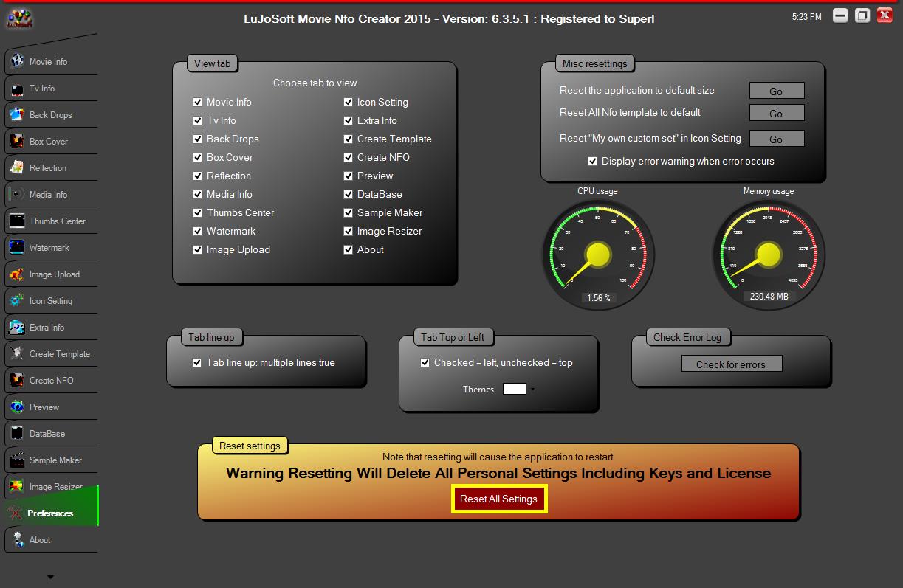903x588 pixels.
Task: Uncheck the Movie Info view checkbox
Action: [x=197, y=102]
